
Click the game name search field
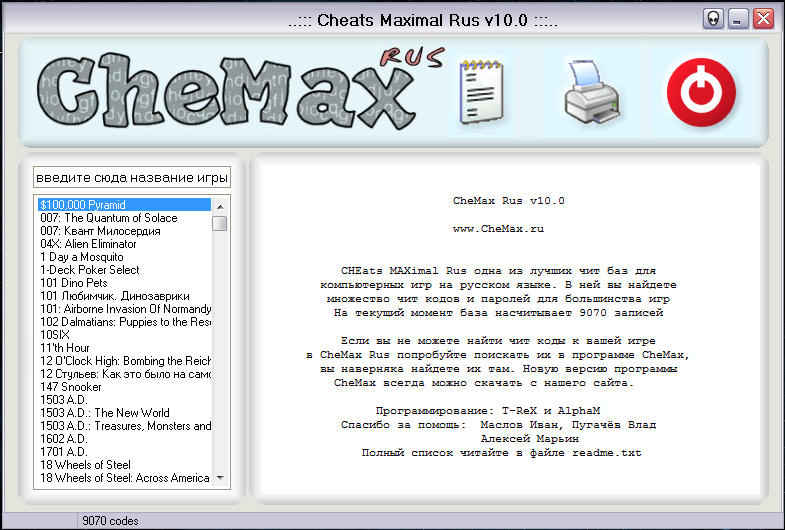click(132, 178)
